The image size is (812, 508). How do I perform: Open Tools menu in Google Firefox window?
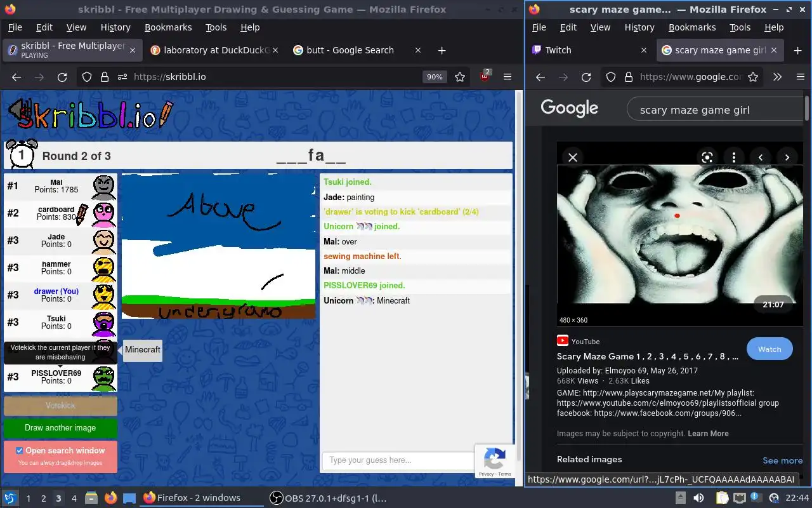(740, 27)
